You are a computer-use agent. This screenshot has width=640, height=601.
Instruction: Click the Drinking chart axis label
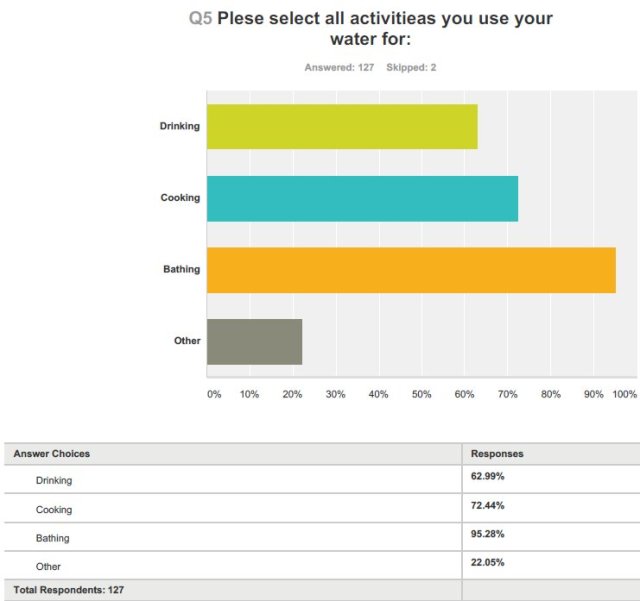point(180,126)
